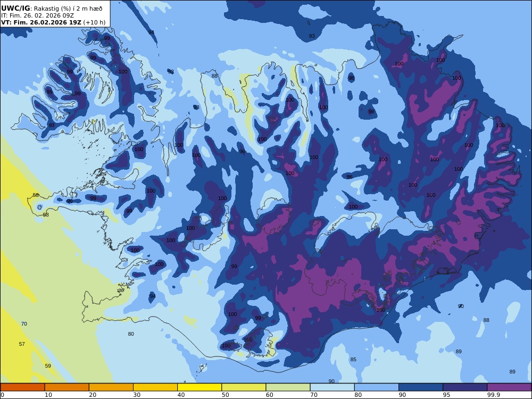This screenshot has width=532, height=399.
Task: Select the 90–95 dark blue legend swatch
Action: pyautogui.click(x=421, y=387)
